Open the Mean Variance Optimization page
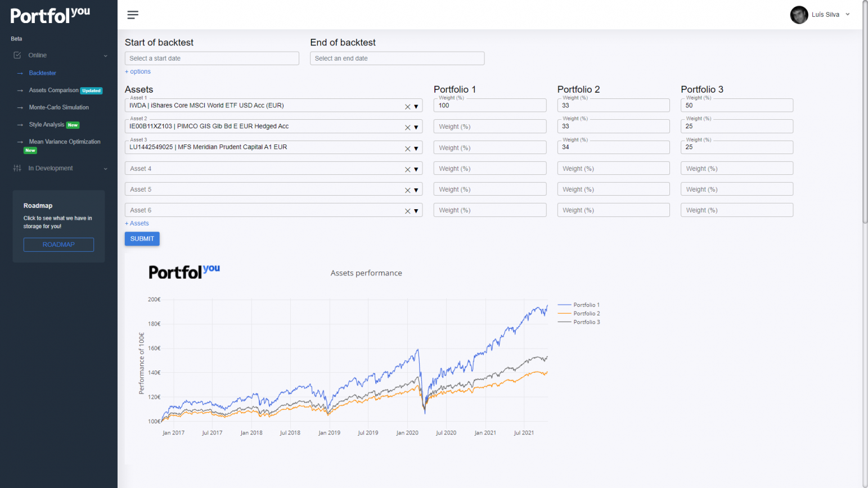 (x=65, y=142)
